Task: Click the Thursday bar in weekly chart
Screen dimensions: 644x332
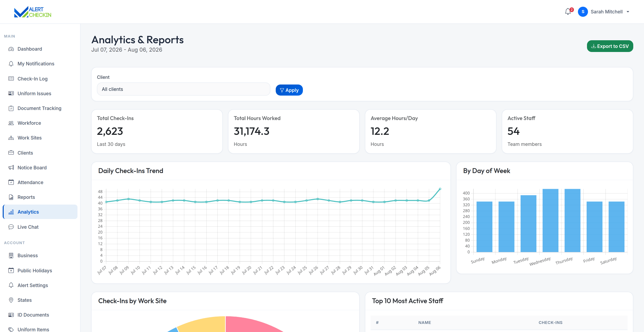Action: [573, 220]
